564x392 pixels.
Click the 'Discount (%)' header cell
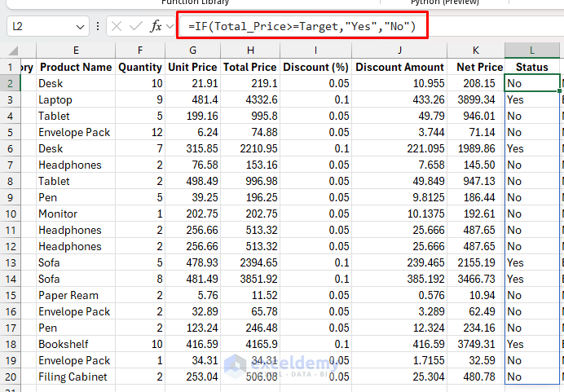[315, 68]
